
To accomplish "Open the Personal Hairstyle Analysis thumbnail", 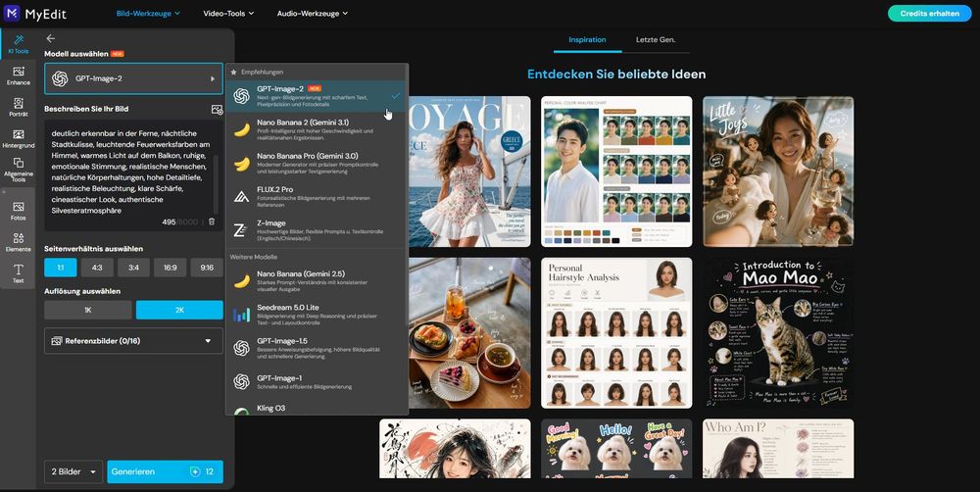I will (x=616, y=332).
